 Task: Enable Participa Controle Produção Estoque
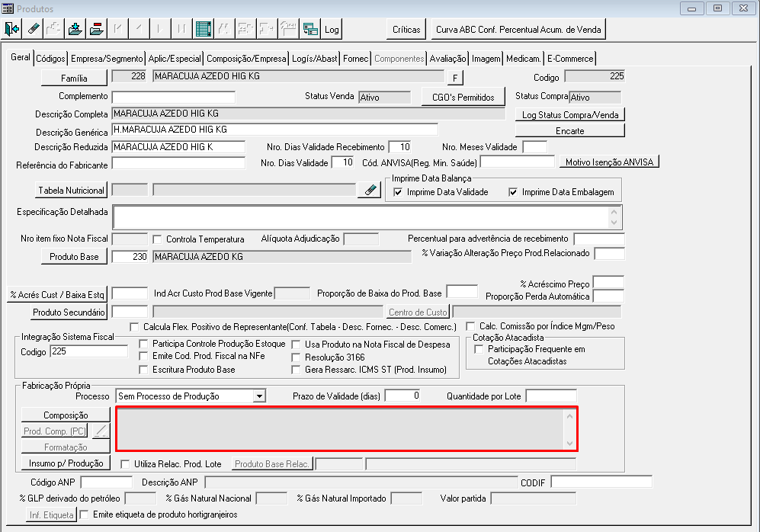[x=143, y=344]
